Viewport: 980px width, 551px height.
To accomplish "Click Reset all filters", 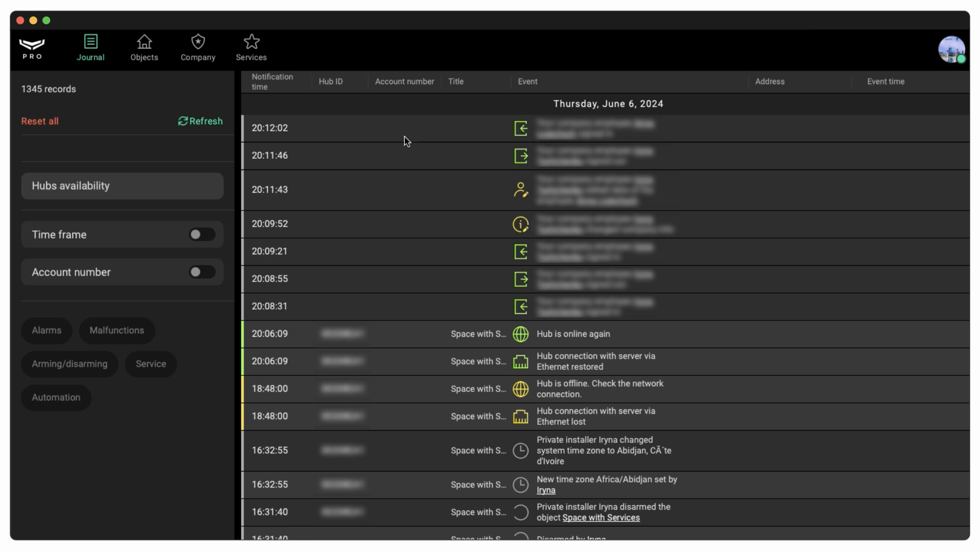I will (40, 121).
